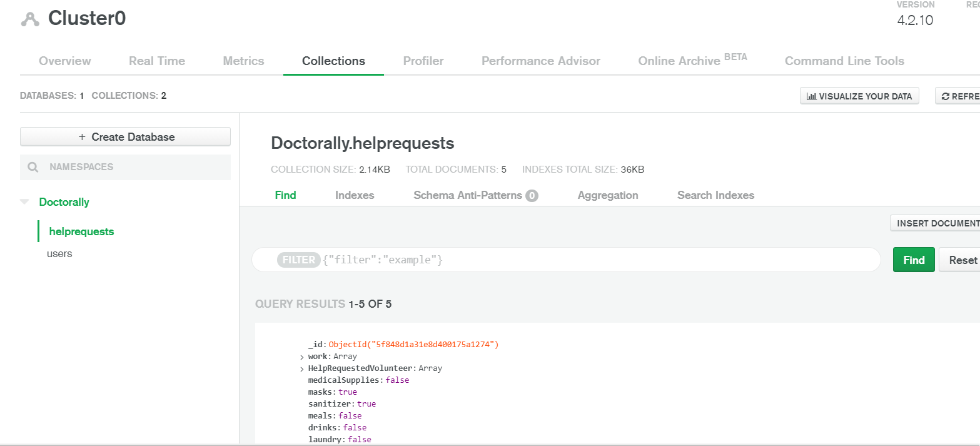Click the Reset button
The height and width of the screenshot is (446, 980).
pyautogui.click(x=960, y=260)
